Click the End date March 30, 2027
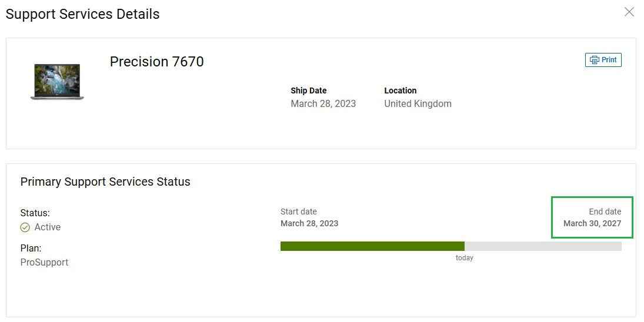 (592, 223)
